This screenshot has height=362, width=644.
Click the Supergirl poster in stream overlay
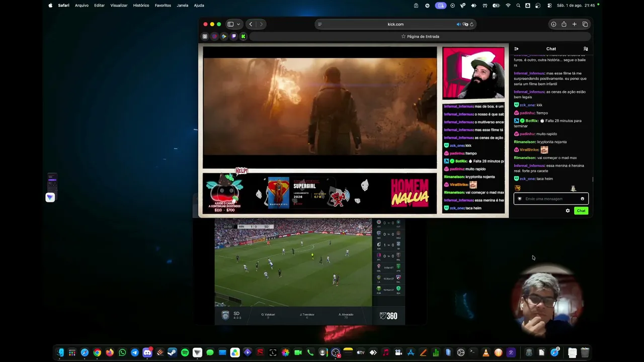coord(278,192)
